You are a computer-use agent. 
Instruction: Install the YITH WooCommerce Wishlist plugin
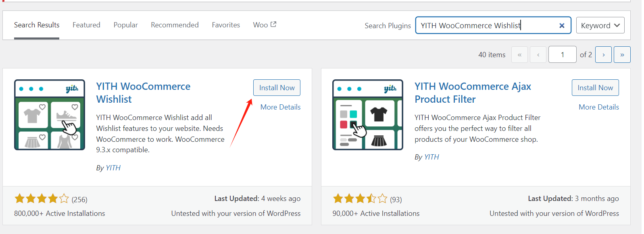coord(277,87)
